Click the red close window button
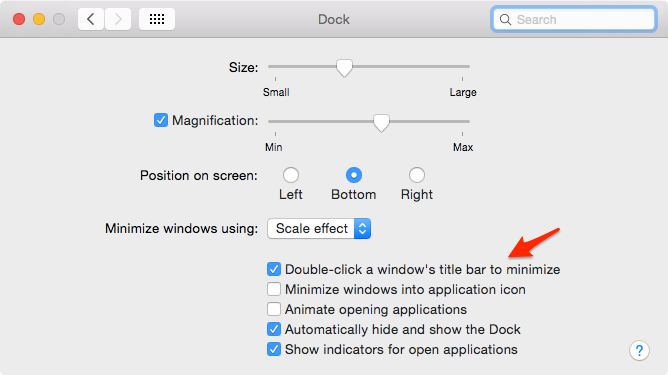The width and height of the screenshot is (668, 375). click(x=19, y=19)
